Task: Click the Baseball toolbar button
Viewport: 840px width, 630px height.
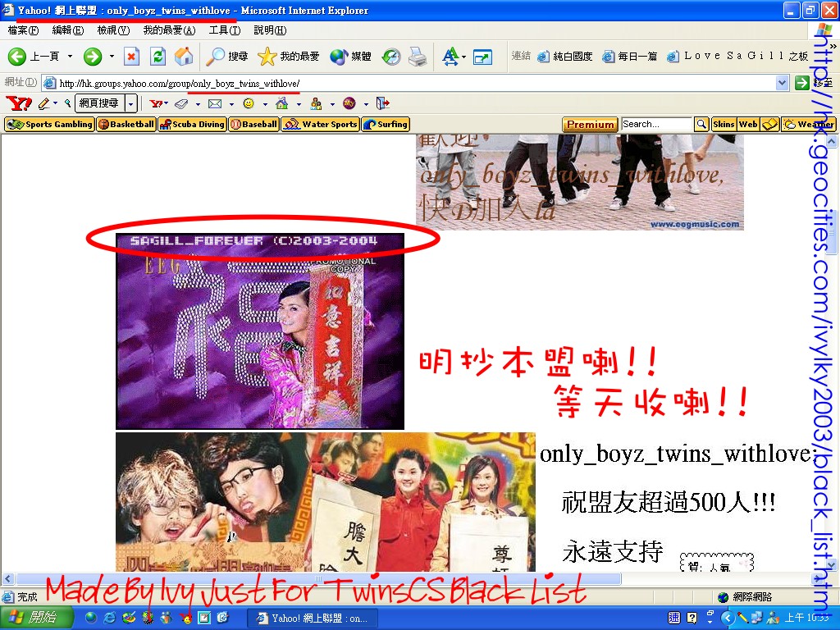Action: [x=253, y=125]
